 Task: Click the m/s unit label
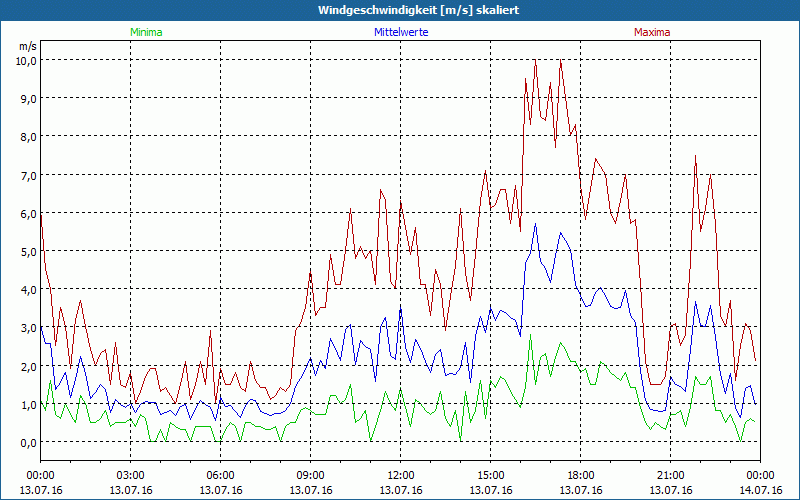pos(27,46)
